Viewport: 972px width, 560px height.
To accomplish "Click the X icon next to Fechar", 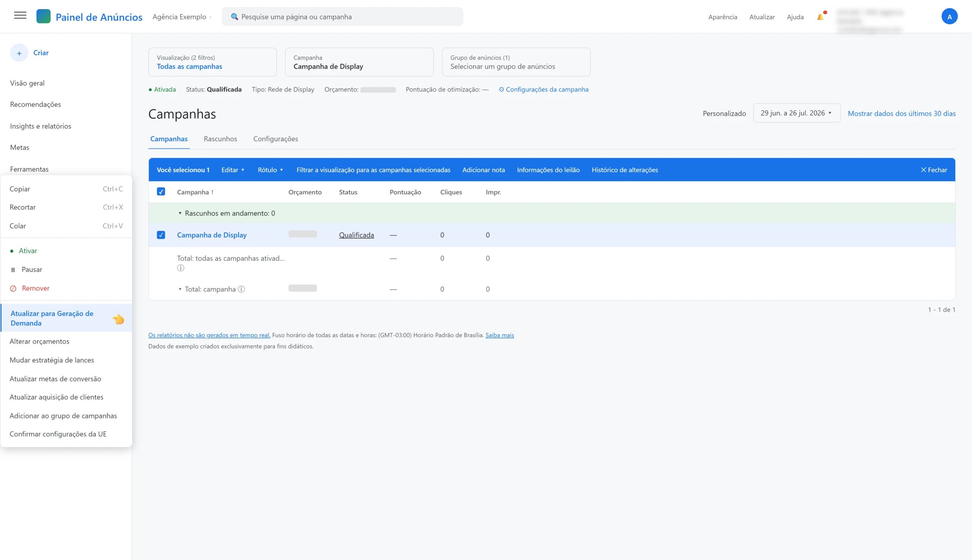I will click(x=923, y=170).
